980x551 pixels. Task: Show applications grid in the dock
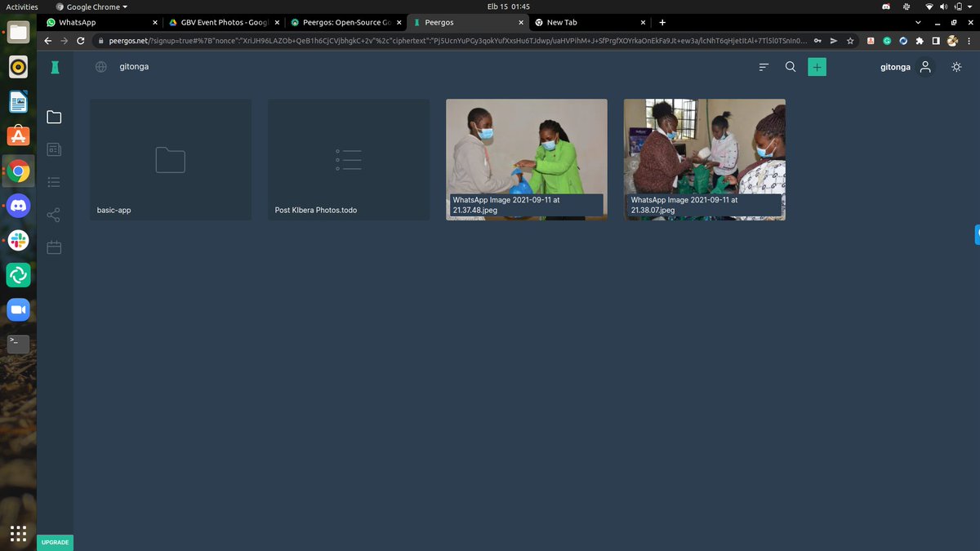pos(19,534)
